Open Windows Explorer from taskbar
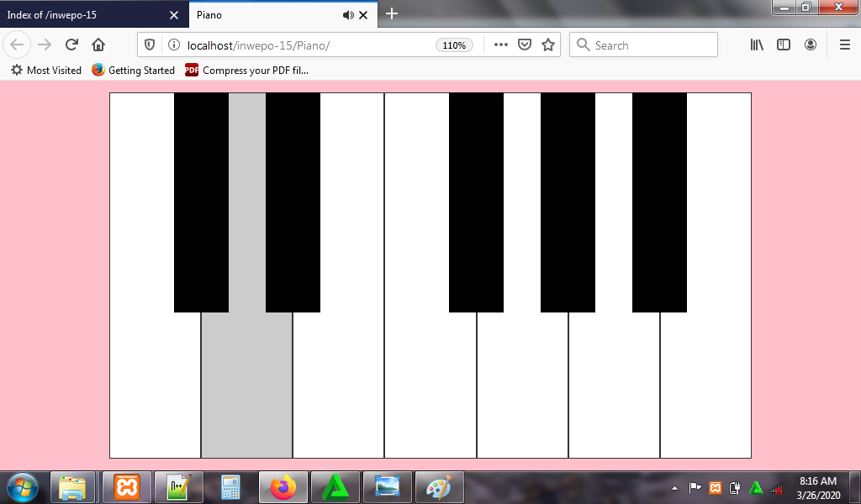The image size is (861, 504). 73,487
